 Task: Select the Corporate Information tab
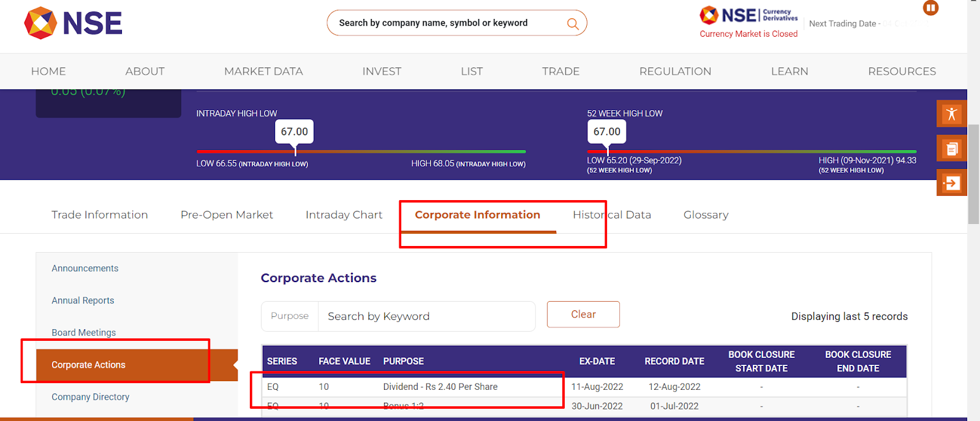(x=478, y=215)
